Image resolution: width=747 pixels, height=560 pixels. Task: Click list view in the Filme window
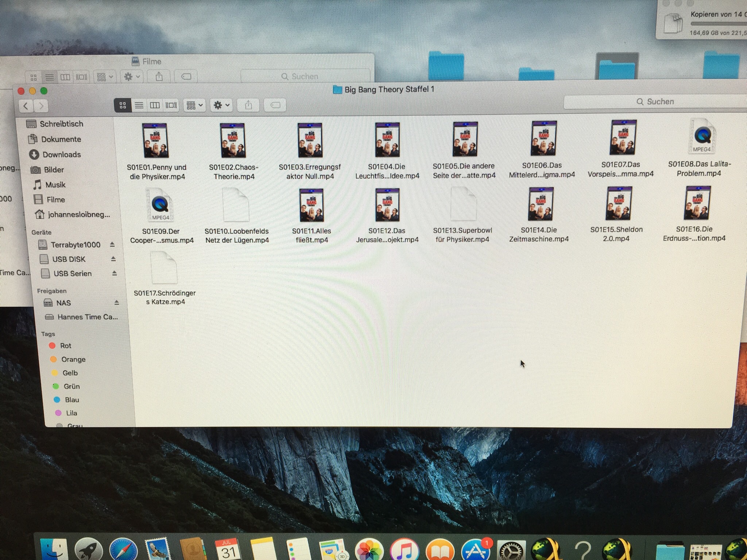point(49,77)
